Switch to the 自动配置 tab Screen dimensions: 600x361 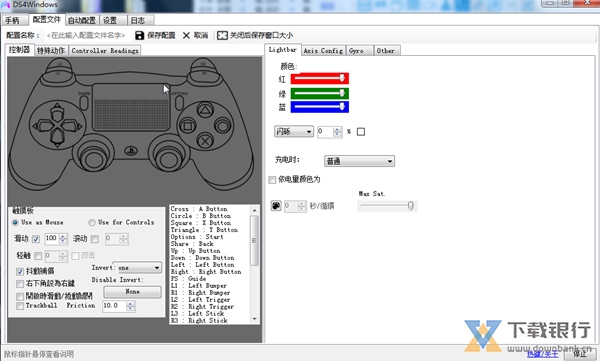pos(82,20)
